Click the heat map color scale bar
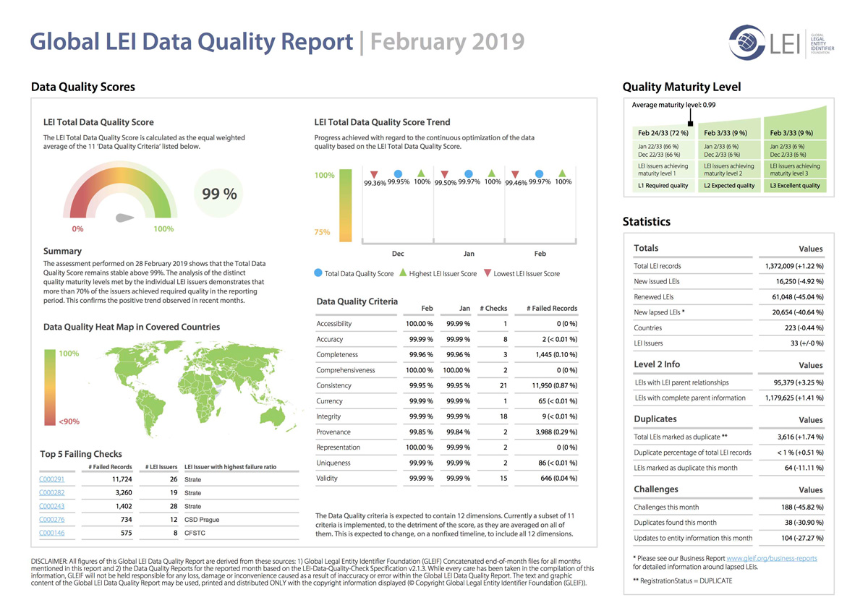 49,387
